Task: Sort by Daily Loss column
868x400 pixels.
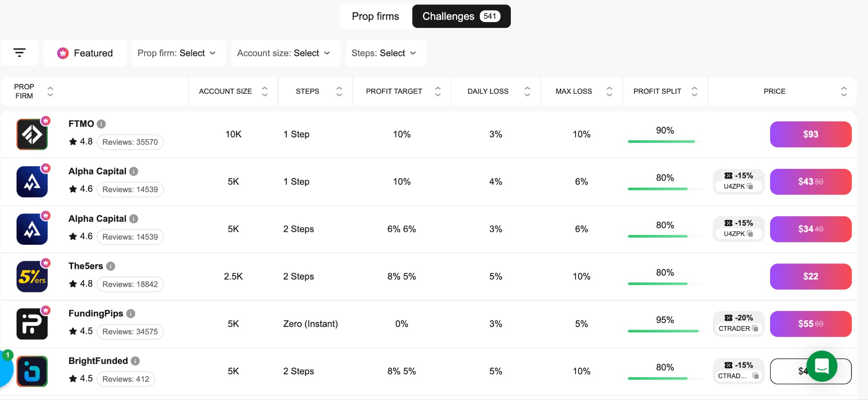Action: click(527, 91)
